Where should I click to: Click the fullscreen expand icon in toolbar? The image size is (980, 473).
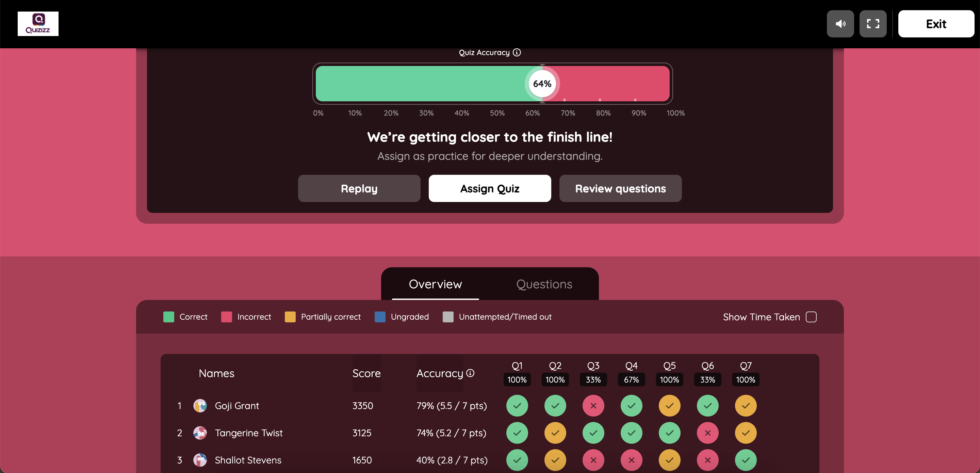coord(874,24)
